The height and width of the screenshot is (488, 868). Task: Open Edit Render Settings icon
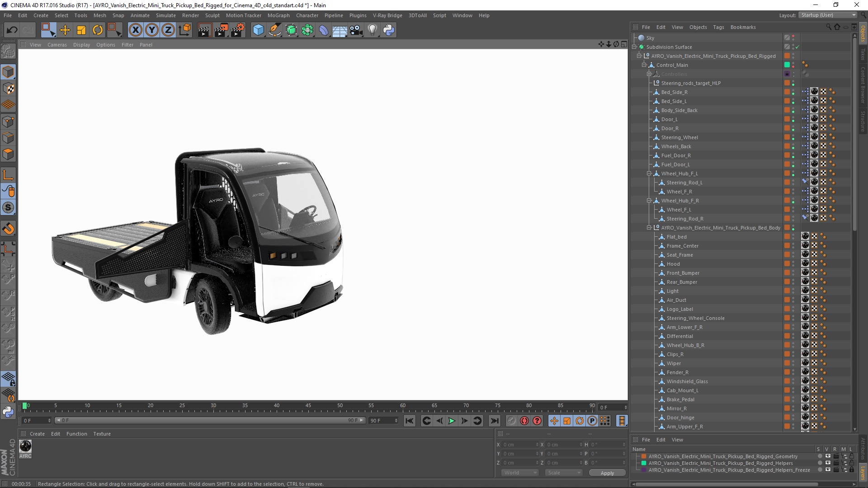coord(238,30)
